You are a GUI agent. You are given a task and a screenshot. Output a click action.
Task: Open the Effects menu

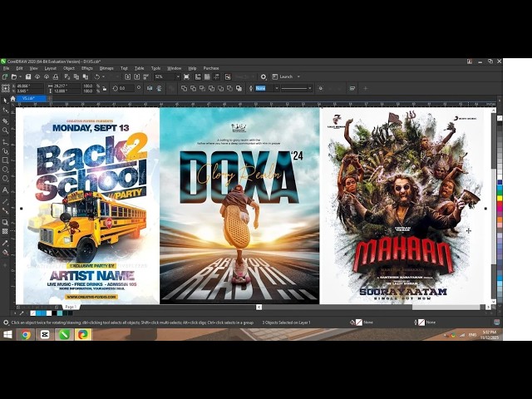[86, 68]
